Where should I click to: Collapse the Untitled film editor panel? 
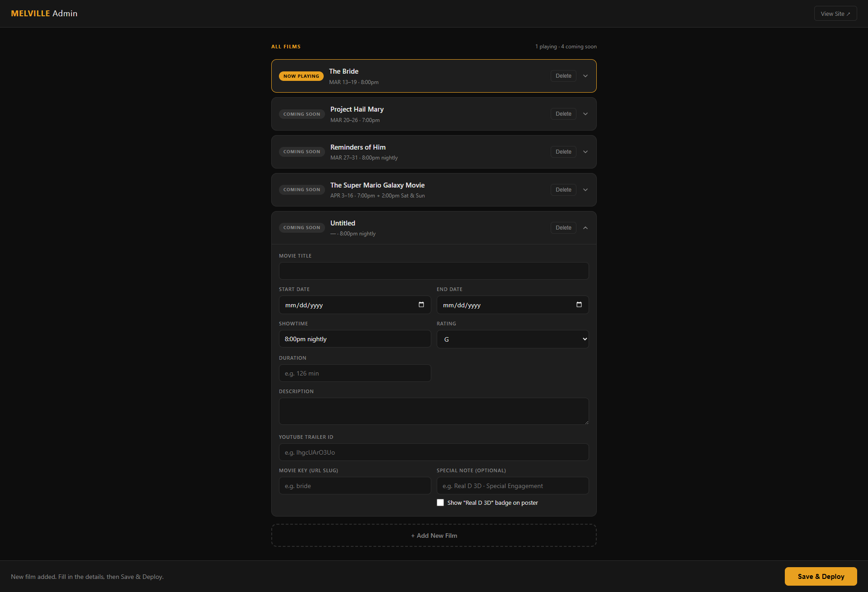point(585,228)
